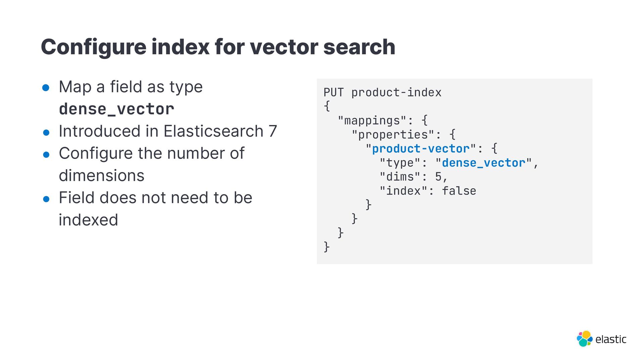Click the Introduced in Elasticsearch 7 line

pos(168,131)
